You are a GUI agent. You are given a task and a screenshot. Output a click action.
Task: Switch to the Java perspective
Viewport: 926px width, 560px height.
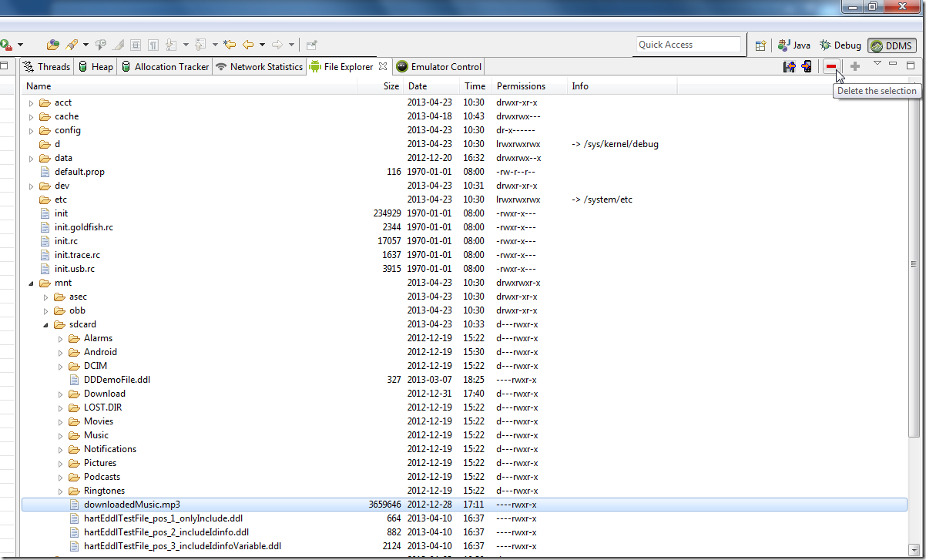click(x=794, y=45)
